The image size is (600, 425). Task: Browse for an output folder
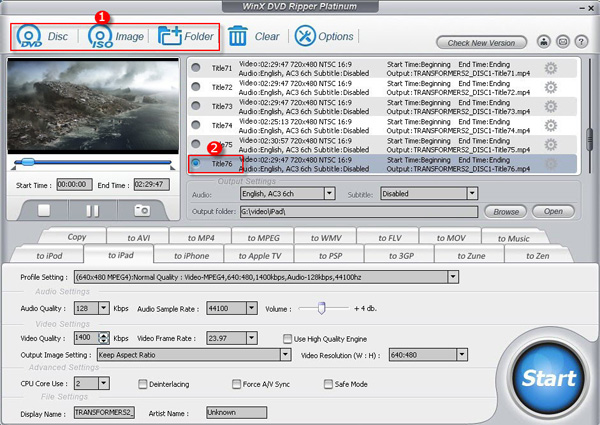pos(505,212)
